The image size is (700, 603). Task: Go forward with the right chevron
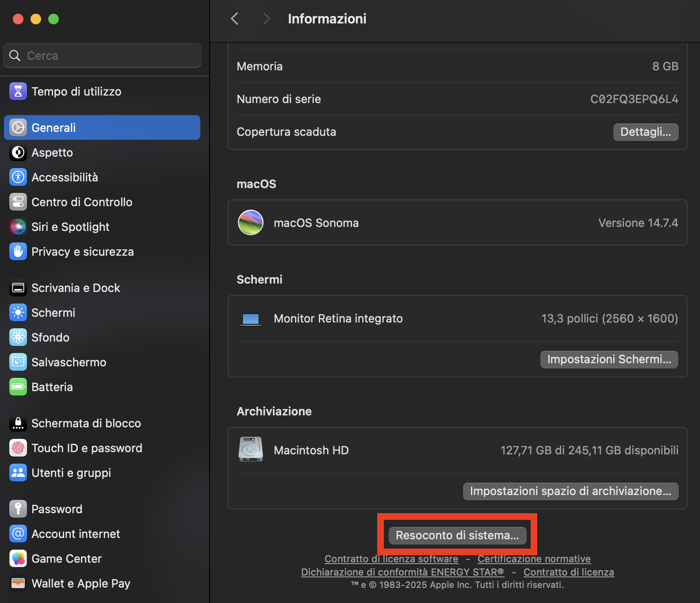266,19
